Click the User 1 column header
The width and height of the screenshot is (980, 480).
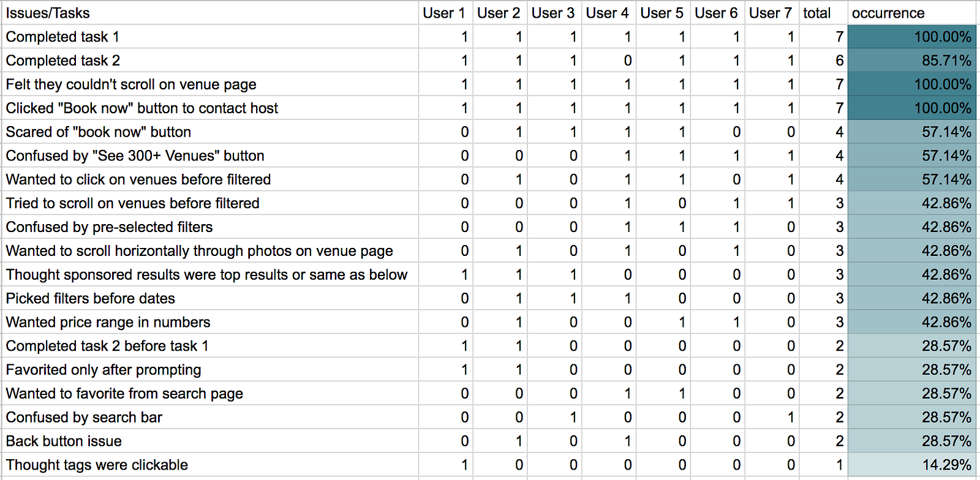pyautogui.click(x=444, y=13)
